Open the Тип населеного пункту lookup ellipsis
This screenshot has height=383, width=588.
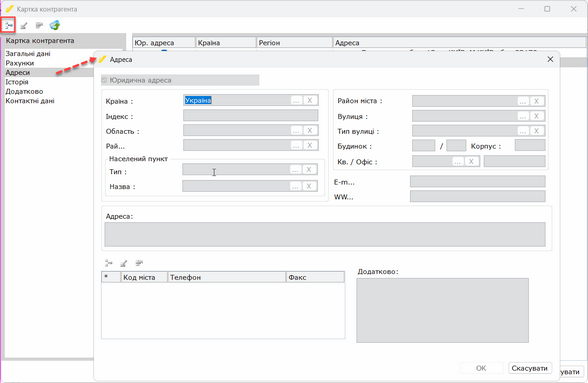pyautogui.click(x=296, y=170)
